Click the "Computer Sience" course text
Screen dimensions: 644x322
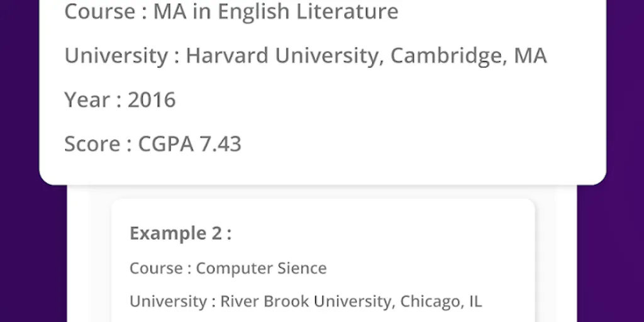tap(261, 268)
